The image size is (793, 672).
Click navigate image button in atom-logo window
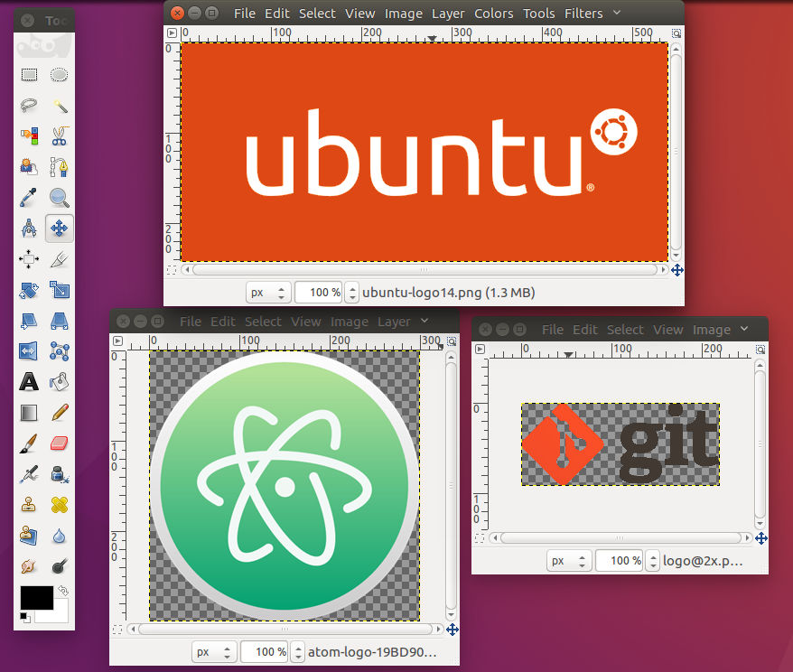(452, 630)
